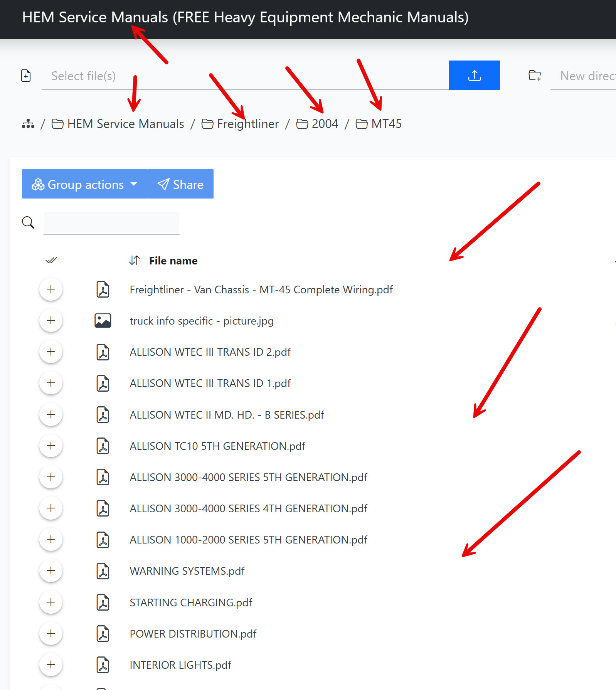Open Freightliner - Van Chassis - MT-45 Complete Wiring.pdf

tap(261, 290)
